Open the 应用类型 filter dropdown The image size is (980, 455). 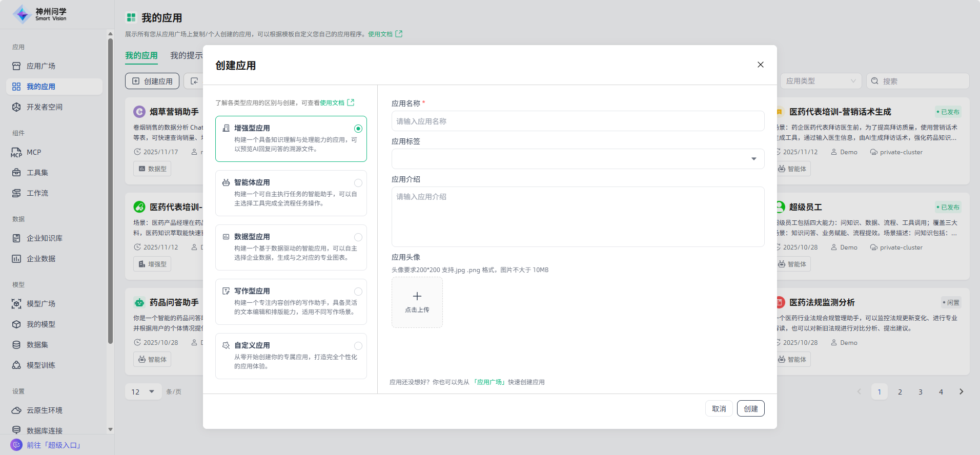pos(821,81)
